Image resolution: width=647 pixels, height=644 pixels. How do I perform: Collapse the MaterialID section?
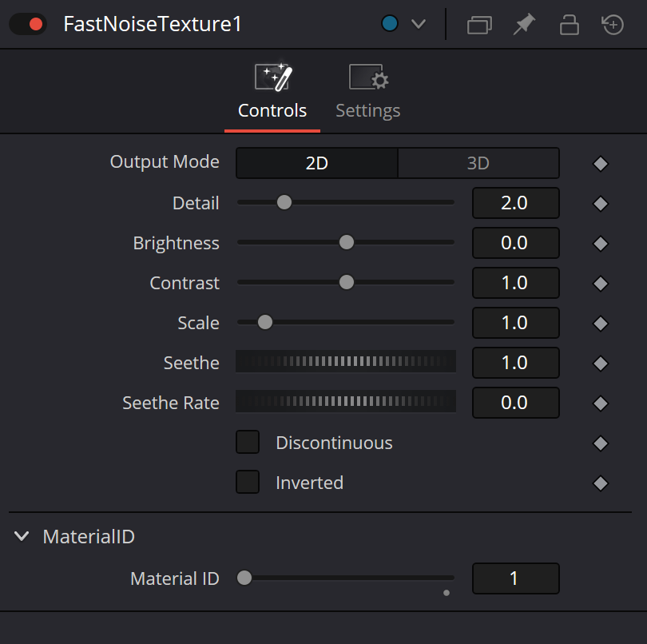coord(22,536)
